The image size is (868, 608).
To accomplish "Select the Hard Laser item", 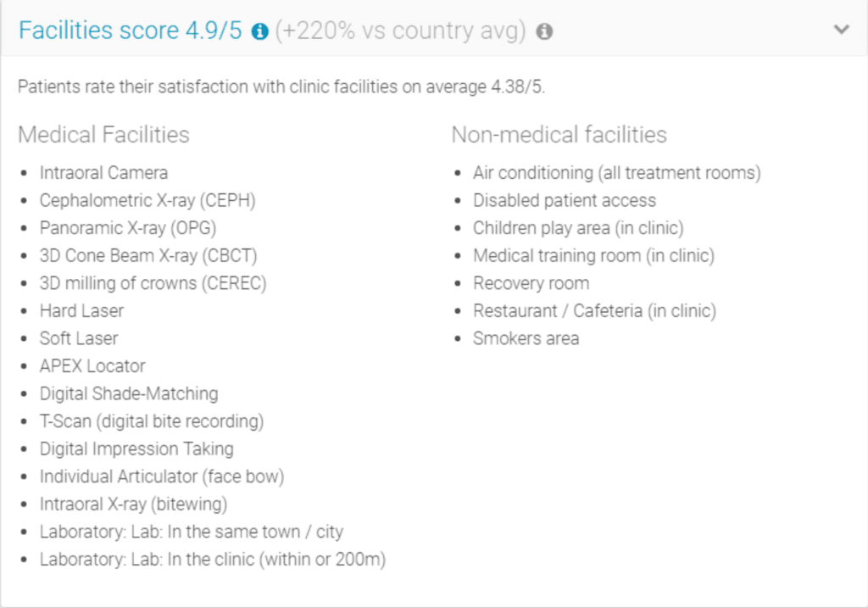I will [x=81, y=310].
